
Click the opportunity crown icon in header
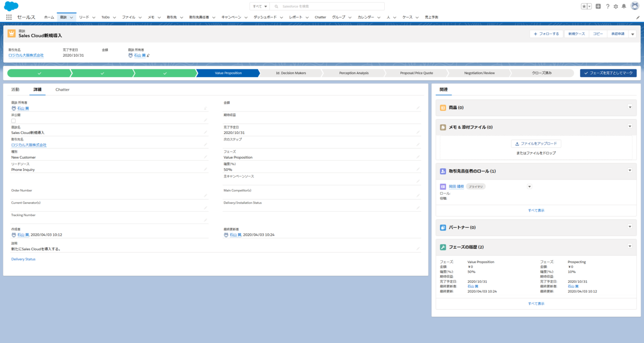click(12, 33)
